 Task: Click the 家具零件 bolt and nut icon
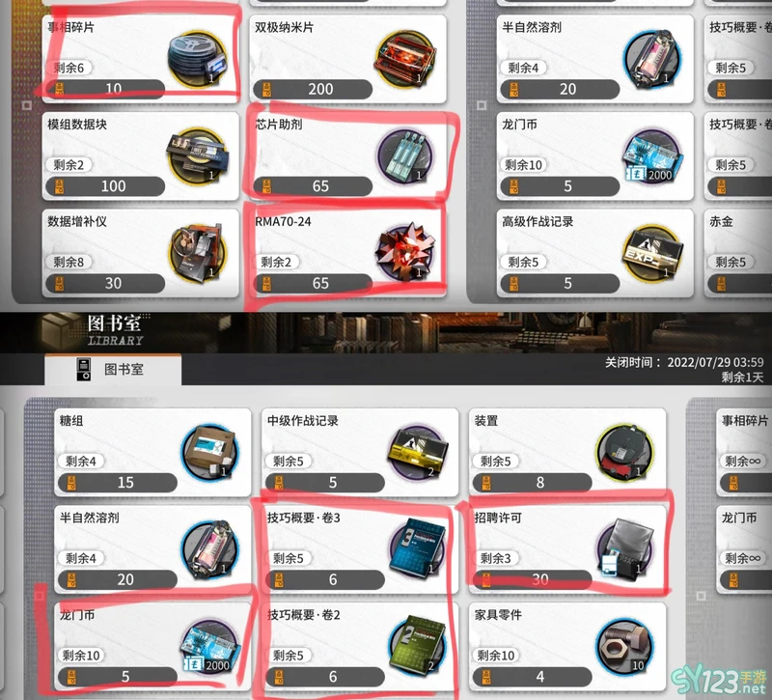(x=624, y=646)
